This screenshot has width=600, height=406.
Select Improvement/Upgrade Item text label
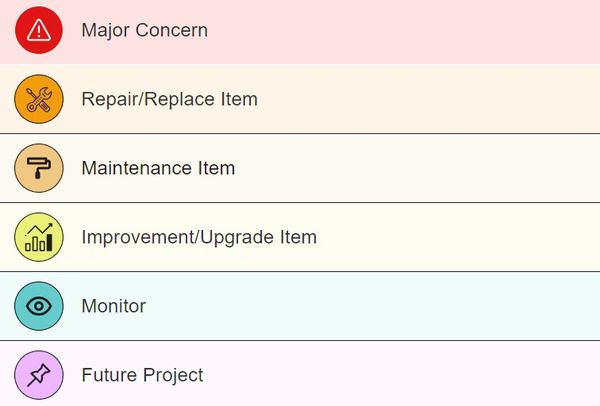(199, 237)
